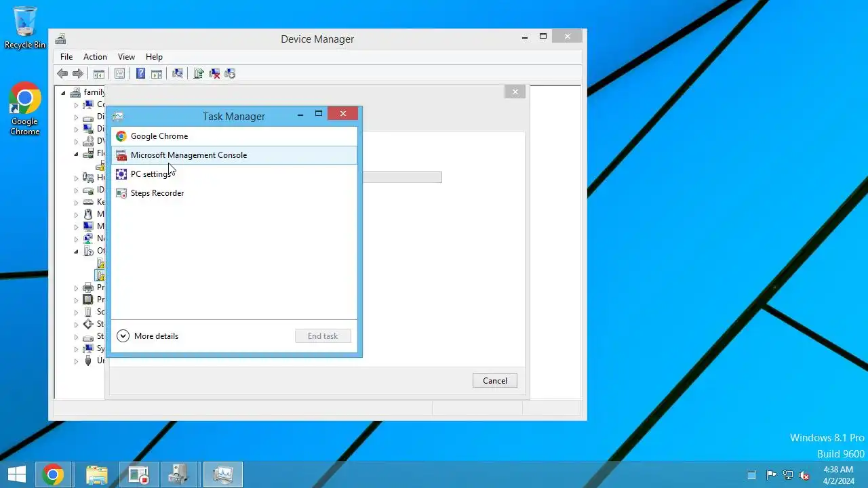Open the View menu in Device Manager
The width and height of the screenshot is (868, 488).
(x=126, y=57)
